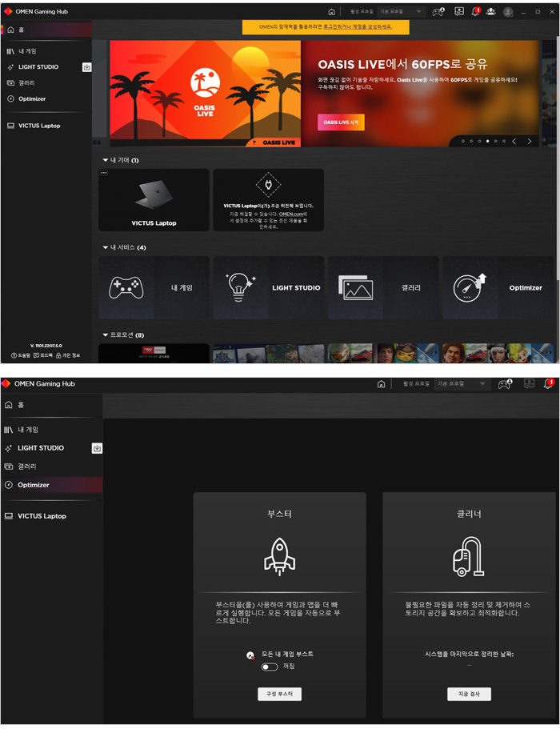Toggle the 모든 내 게임 부스트 switch
The height and width of the screenshot is (729, 560).
click(270, 667)
